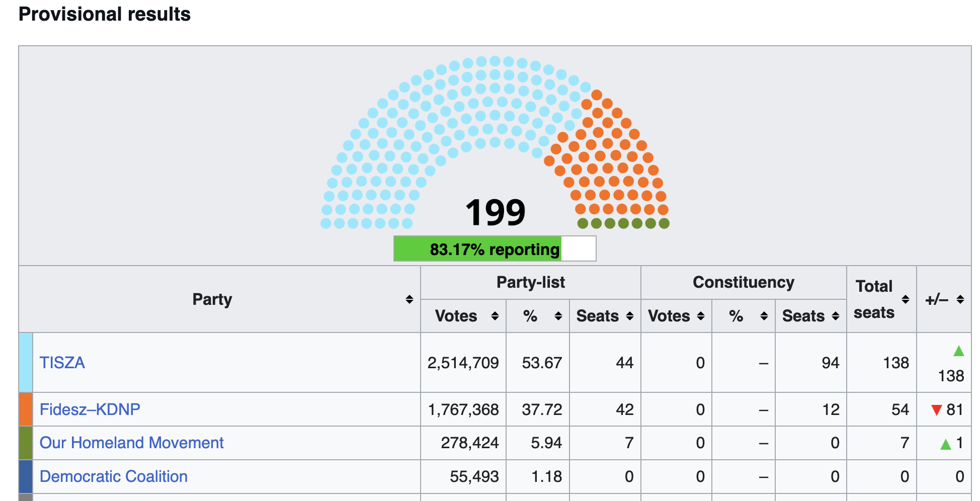Click the Democratic Coalition blue color cell
This screenshot has width=980, height=501.
tap(26, 476)
